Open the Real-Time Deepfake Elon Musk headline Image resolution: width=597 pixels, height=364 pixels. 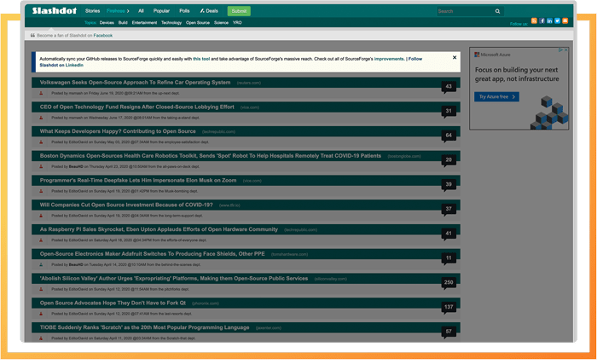[x=138, y=181]
